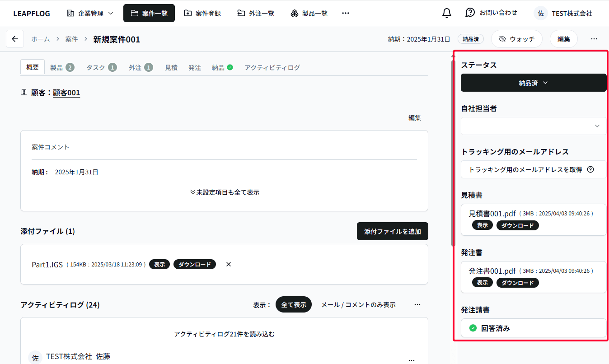Image resolution: width=609 pixels, height=364 pixels.
Task: Go to 企業管理 in the navigation bar
Action: [x=89, y=13]
